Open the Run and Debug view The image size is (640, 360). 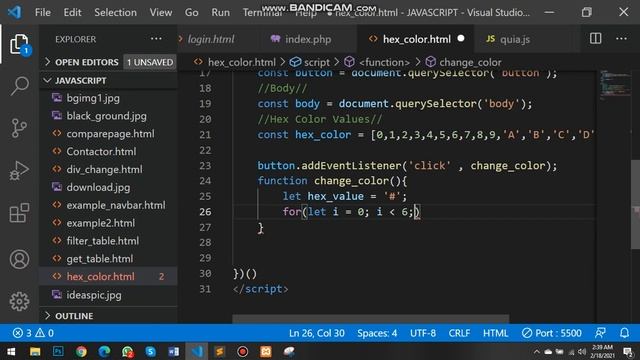(19, 171)
